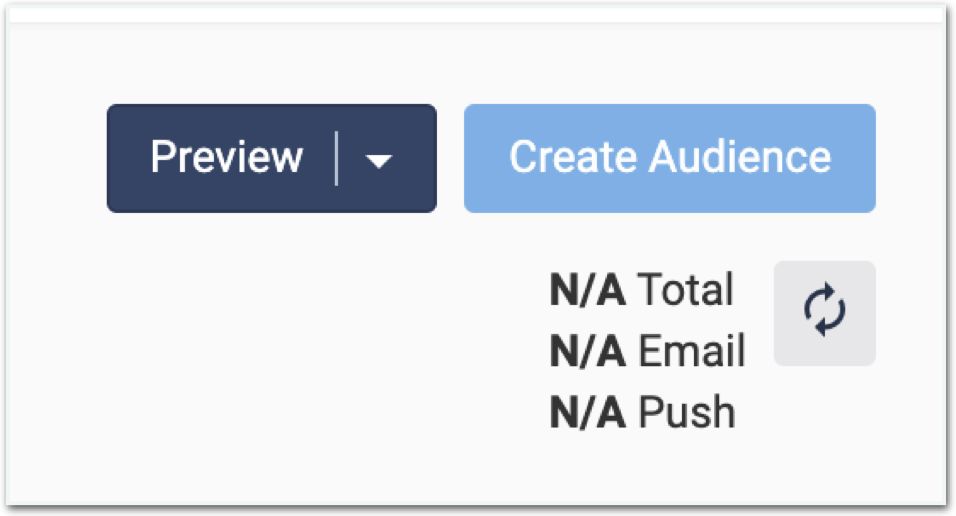Image resolution: width=956 pixels, height=516 pixels.
Task: Click the downward triangle next to Preview
Action: 379,160
